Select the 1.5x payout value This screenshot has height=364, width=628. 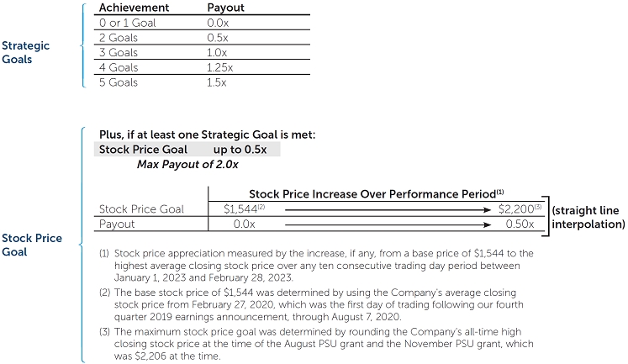[217, 83]
